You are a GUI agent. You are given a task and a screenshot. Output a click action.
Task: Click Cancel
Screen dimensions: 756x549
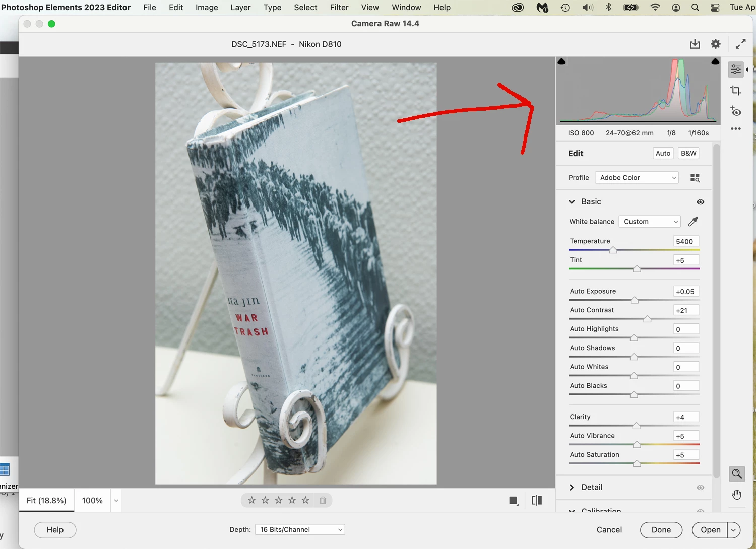click(609, 530)
